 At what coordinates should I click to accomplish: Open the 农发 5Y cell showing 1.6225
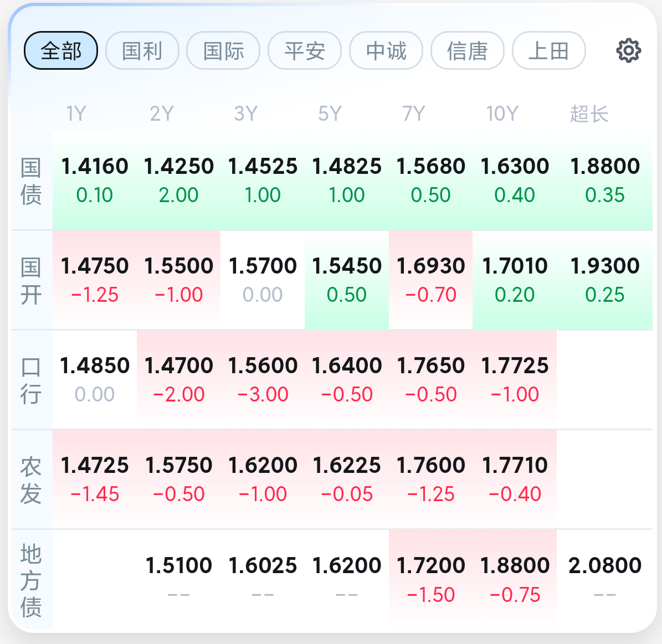pos(347,480)
